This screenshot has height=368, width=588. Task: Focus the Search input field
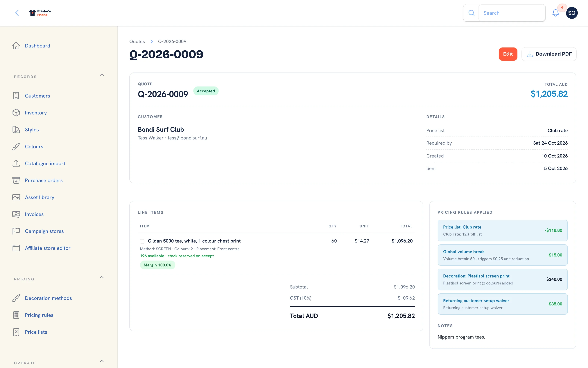pos(511,13)
